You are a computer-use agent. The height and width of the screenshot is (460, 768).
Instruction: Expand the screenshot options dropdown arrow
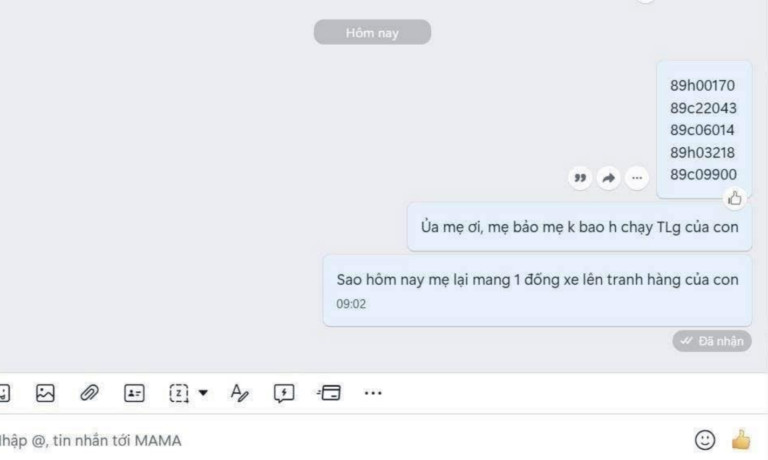point(203,392)
